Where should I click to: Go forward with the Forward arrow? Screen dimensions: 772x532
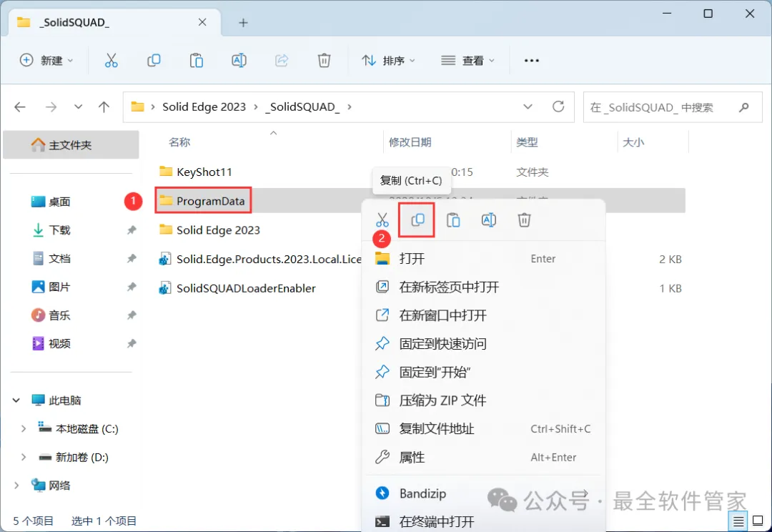[x=51, y=107]
